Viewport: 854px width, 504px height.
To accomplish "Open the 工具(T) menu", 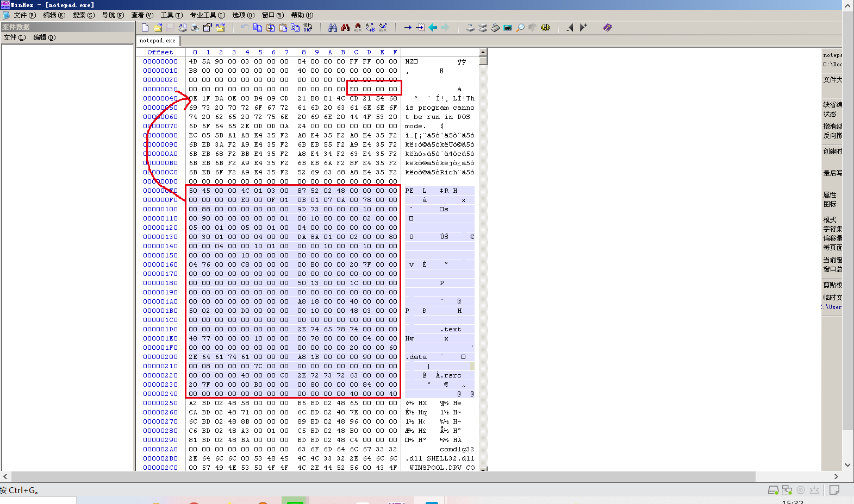I will point(171,15).
